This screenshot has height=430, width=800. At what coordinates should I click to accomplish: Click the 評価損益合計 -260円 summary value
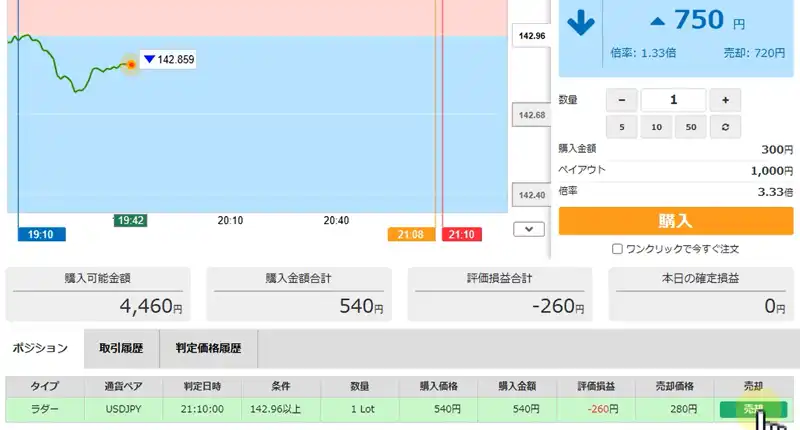click(x=558, y=306)
